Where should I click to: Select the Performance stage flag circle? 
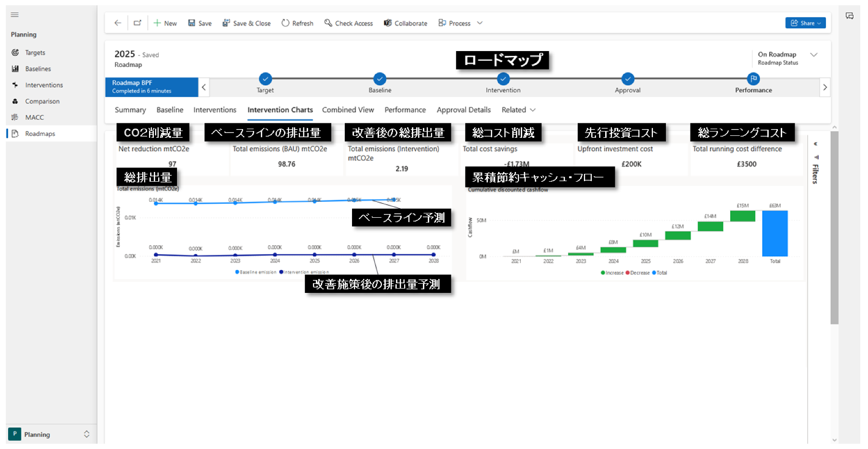[x=753, y=79]
